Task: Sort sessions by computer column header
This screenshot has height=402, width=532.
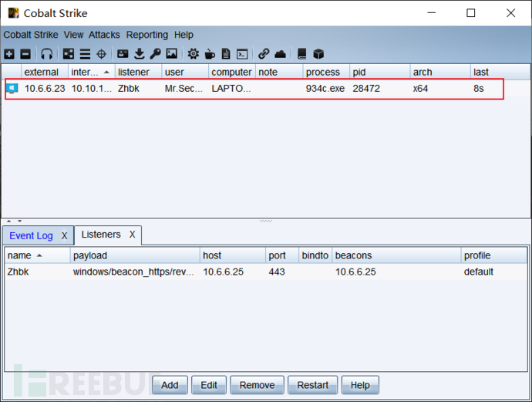Action: [x=232, y=72]
